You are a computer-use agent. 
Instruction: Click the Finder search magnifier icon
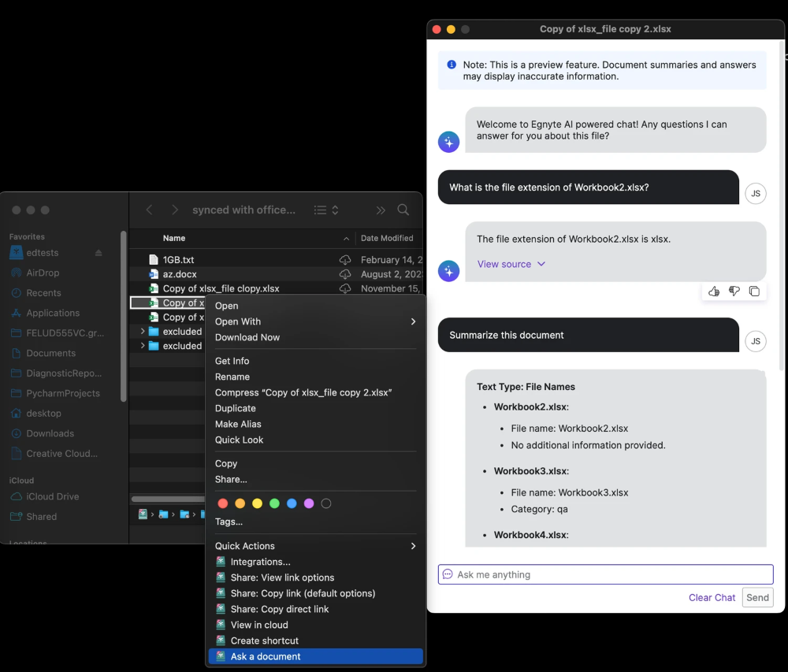point(403,210)
